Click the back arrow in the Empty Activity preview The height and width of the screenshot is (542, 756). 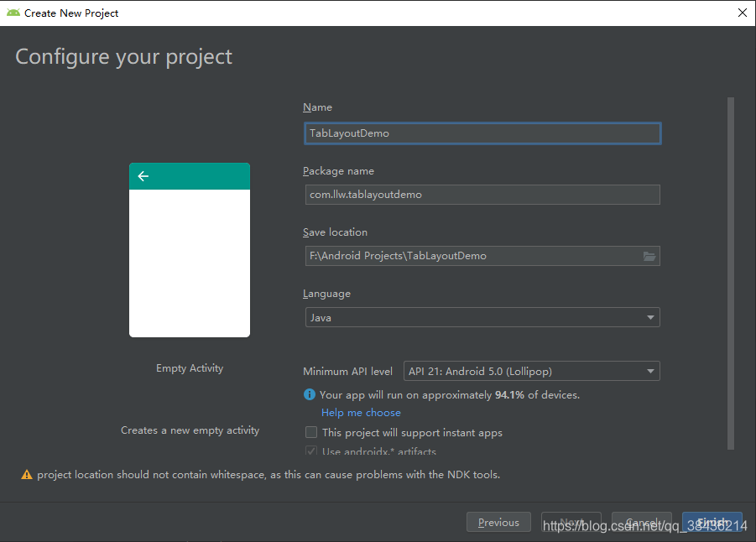[x=143, y=176]
